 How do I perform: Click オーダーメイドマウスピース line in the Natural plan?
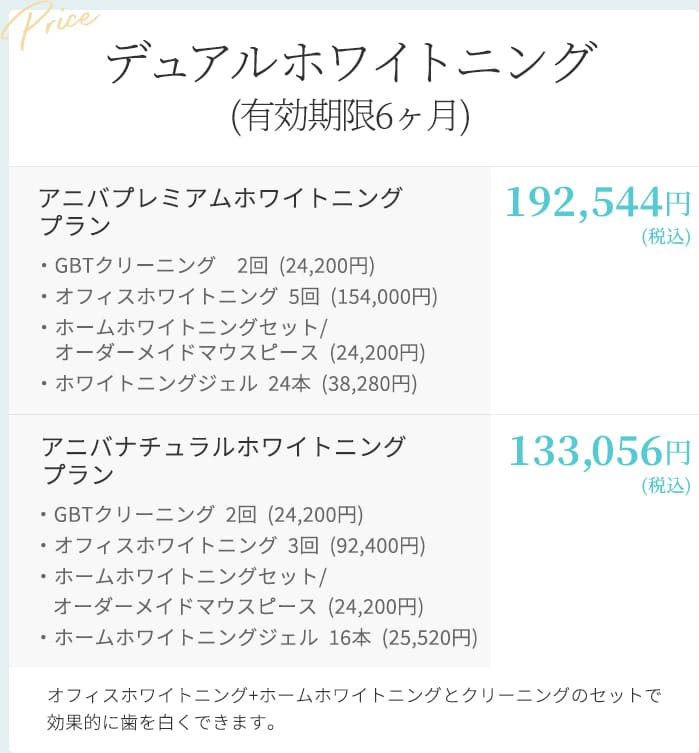click(x=238, y=607)
